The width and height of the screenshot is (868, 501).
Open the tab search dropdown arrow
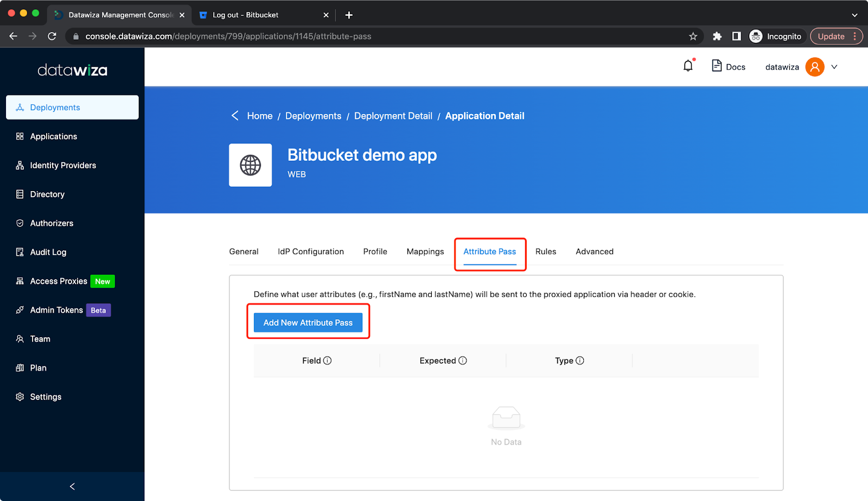click(x=854, y=15)
